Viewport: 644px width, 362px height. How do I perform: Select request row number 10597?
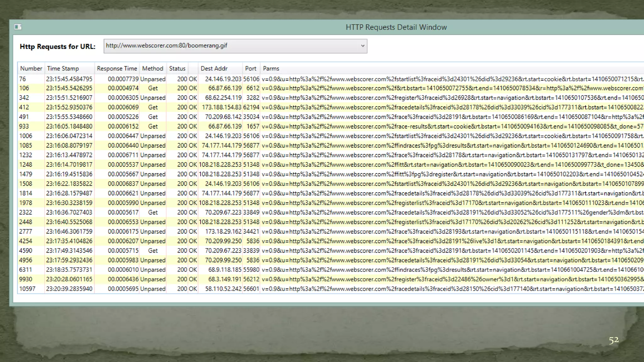(x=27, y=289)
